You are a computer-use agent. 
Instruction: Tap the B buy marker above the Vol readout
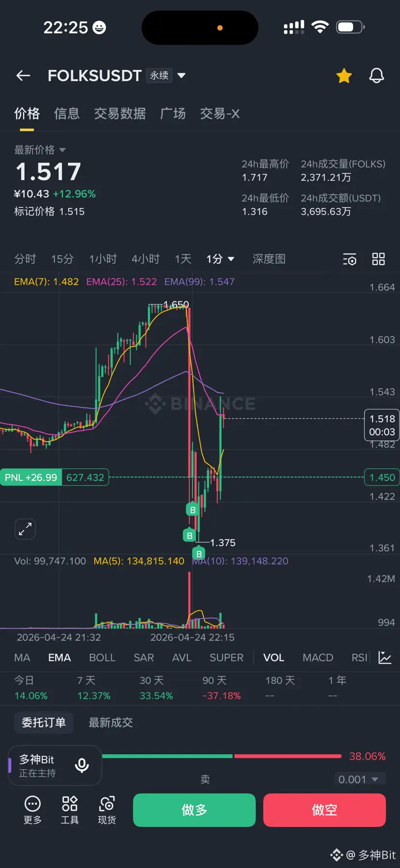(199, 554)
